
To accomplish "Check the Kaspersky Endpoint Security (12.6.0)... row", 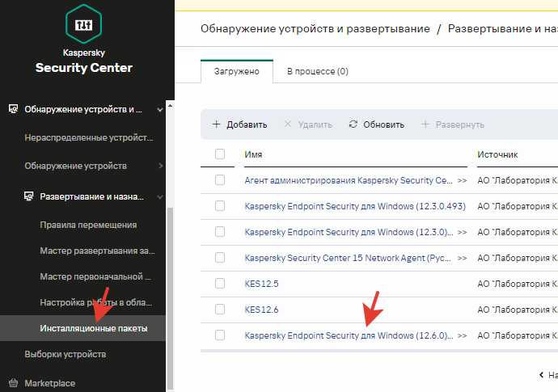I will tap(220, 335).
